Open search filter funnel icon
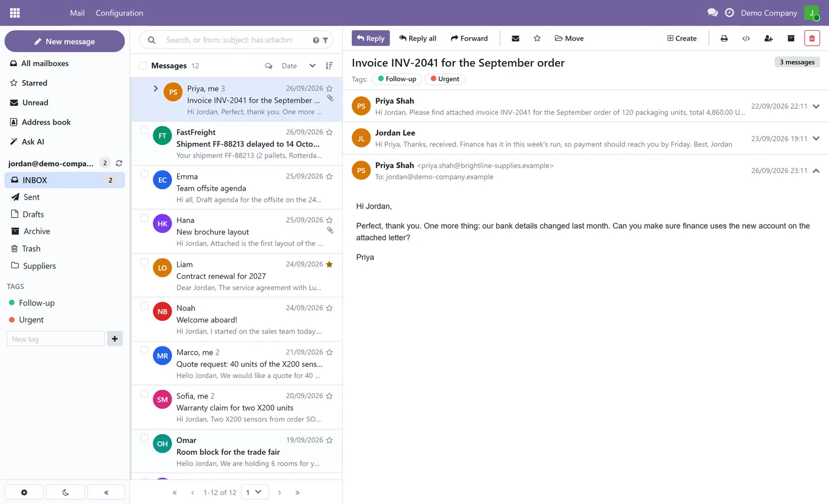This screenshot has height=504, width=829. 325,40
